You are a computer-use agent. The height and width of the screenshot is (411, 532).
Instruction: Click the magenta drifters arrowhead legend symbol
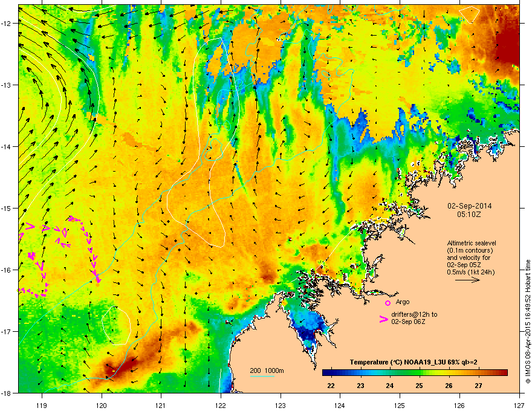(384, 319)
